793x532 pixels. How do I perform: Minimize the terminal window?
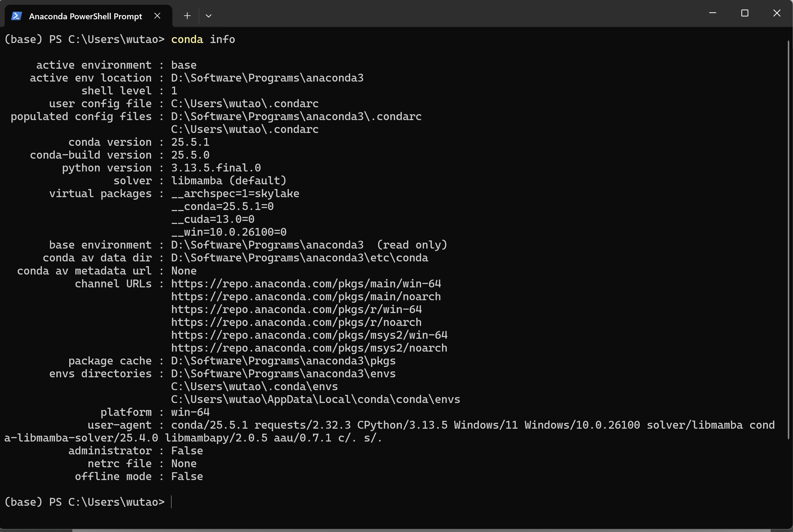[713, 13]
